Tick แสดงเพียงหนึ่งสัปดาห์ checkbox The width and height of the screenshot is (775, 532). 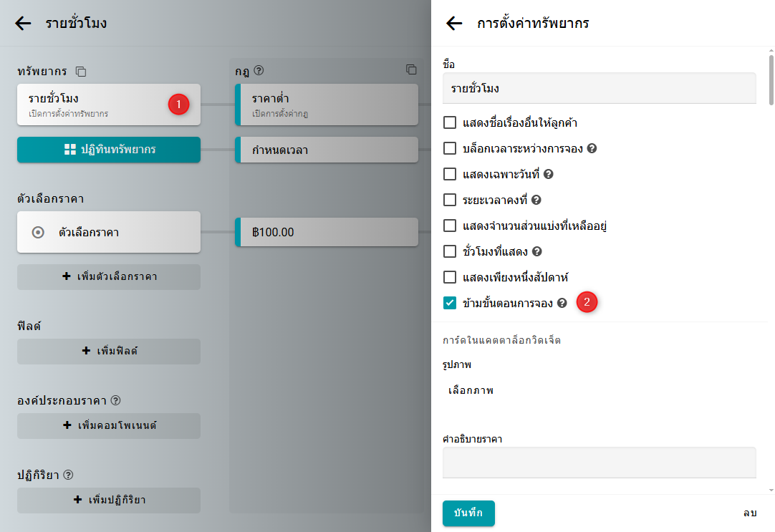point(450,277)
